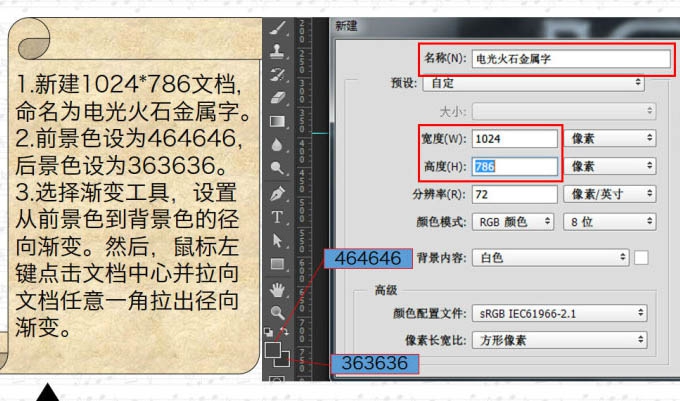
Task: Click the 高度(H): label
Action: (x=445, y=166)
